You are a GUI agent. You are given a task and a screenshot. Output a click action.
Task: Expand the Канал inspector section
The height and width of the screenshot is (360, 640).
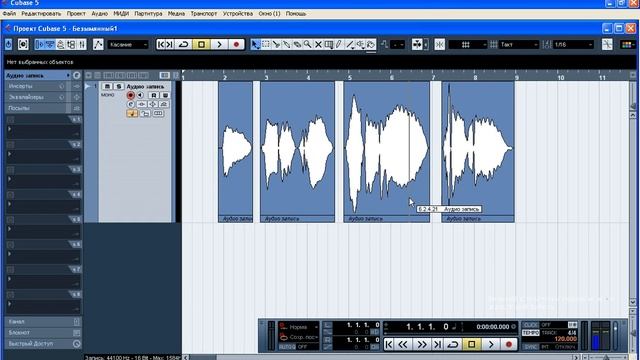43,322
